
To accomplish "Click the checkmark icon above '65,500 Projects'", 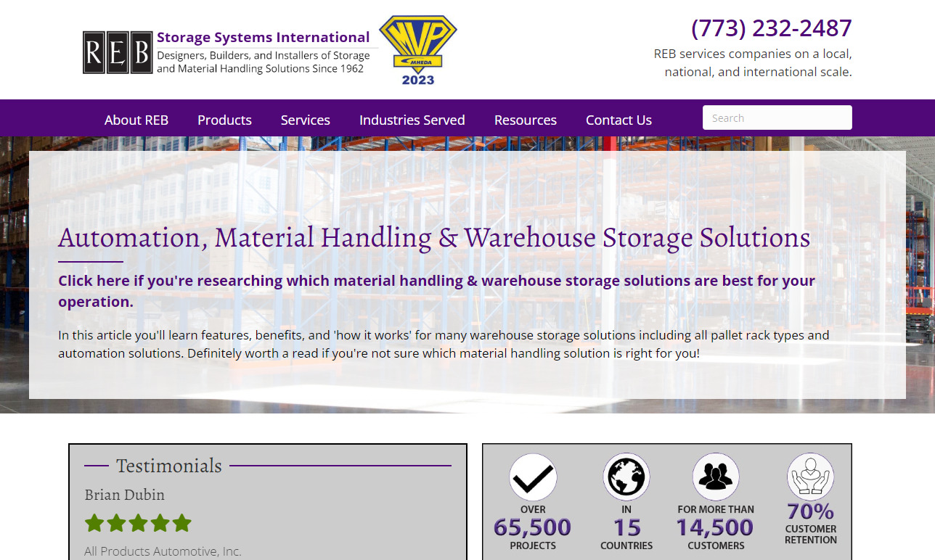I will point(532,477).
